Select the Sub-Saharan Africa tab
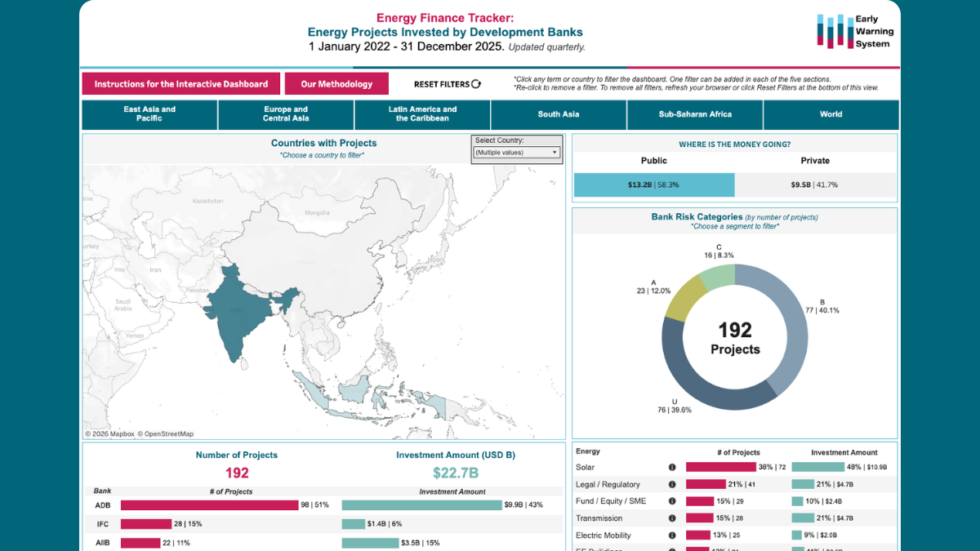 pos(694,114)
